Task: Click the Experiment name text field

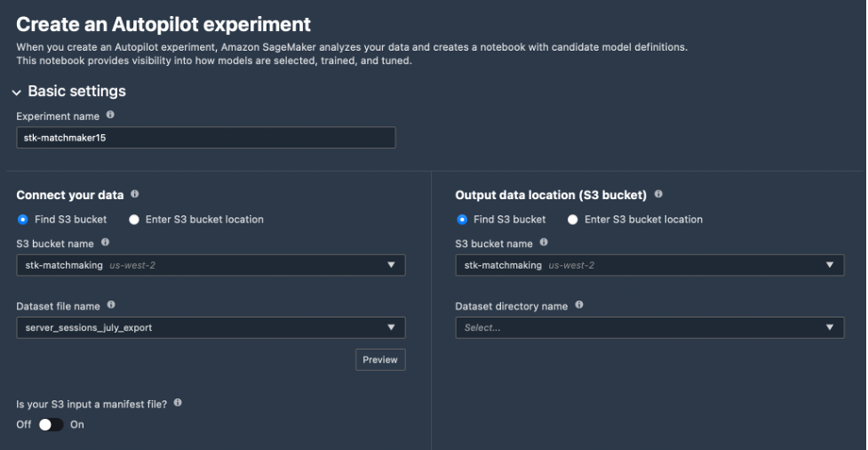Action: pyautogui.click(x=206, y=138)
